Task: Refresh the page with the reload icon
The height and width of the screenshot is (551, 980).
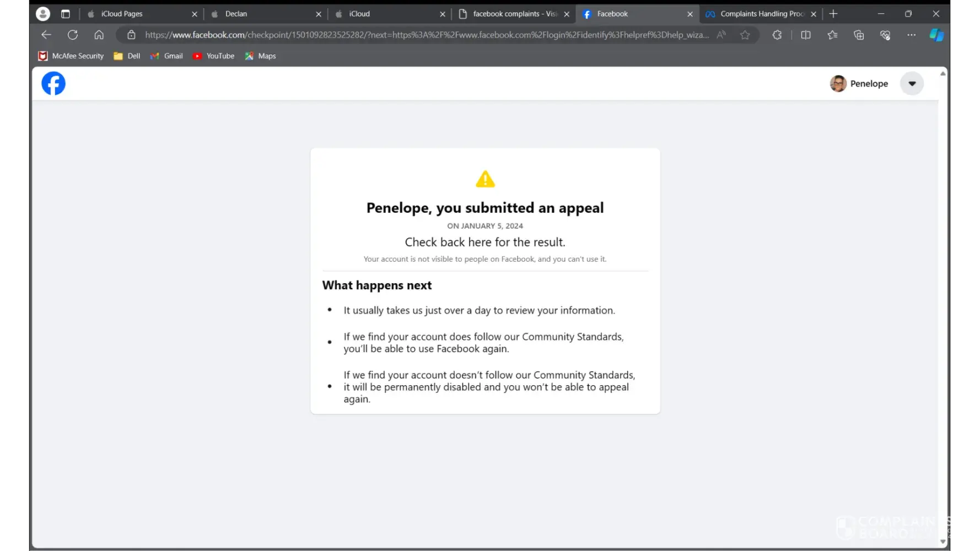Action: [73, 35]
